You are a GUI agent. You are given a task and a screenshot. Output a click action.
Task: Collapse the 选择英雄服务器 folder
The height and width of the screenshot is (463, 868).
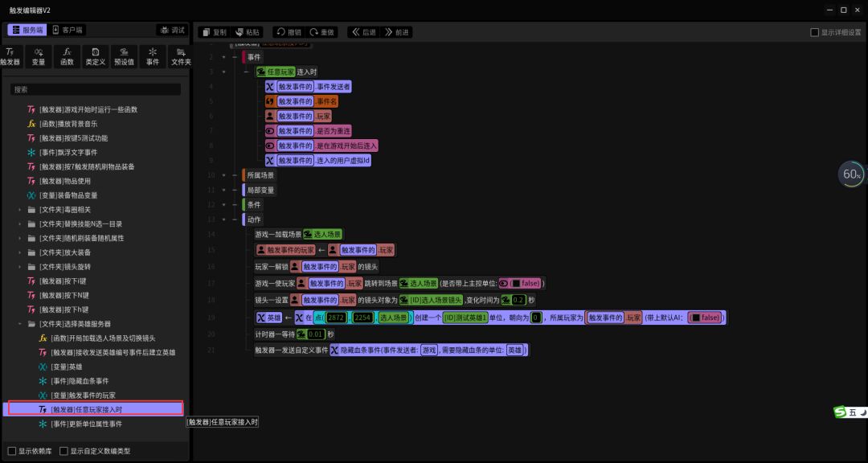tap(20, 324)
